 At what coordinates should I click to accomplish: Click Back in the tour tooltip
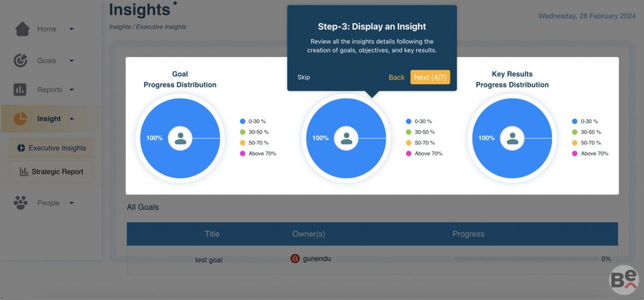(396, 77)
